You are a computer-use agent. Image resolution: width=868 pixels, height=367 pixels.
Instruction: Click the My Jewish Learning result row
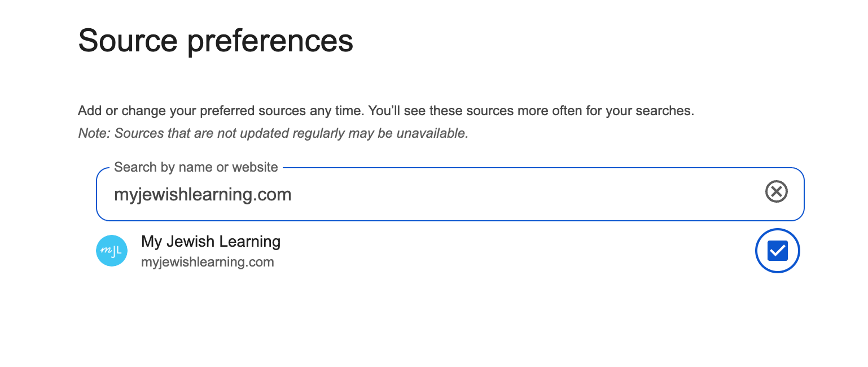point(450,251)
